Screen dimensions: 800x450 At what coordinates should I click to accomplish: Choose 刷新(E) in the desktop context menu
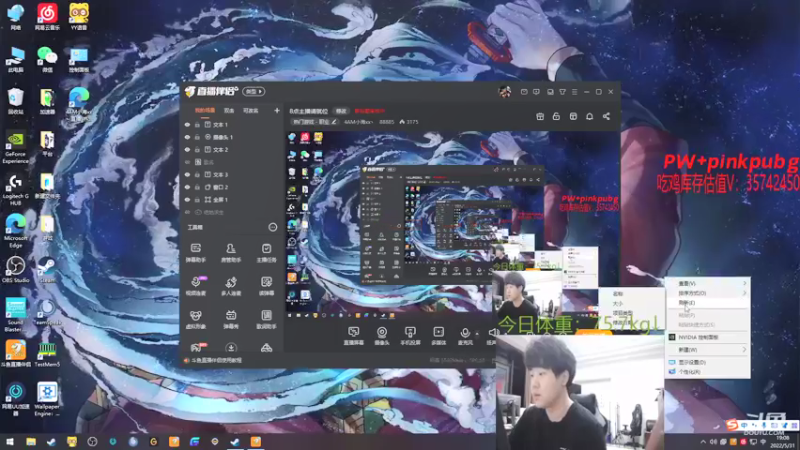pyautogui.click(x=708, y=303)
